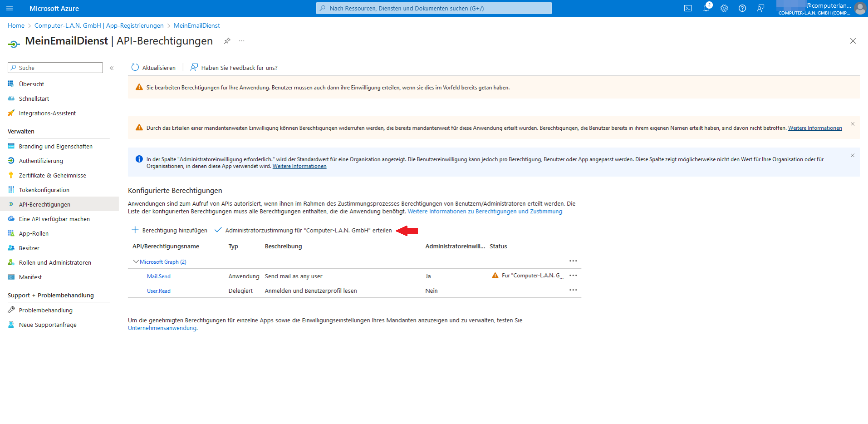Open the user account avatar menu
Image resolution: width=868 pixels, height=424 pixels.
(x=860, y=8)
